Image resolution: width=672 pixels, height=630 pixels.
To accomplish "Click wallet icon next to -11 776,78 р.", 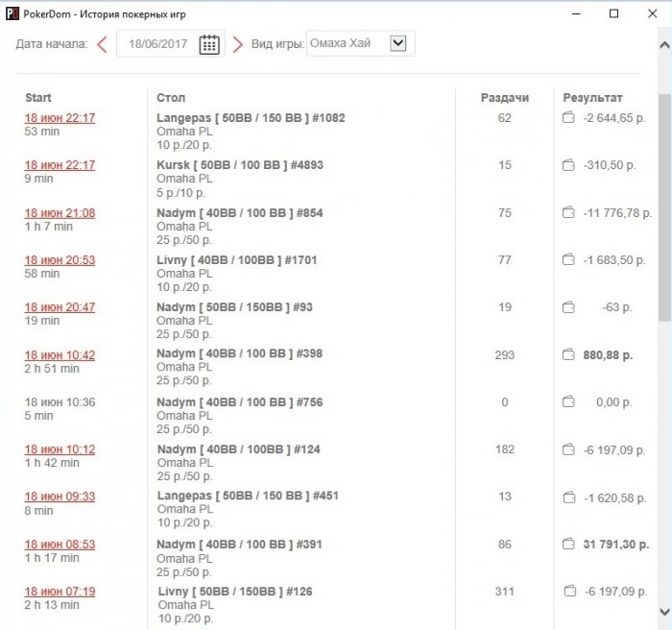I will click(x=568, y=212).
